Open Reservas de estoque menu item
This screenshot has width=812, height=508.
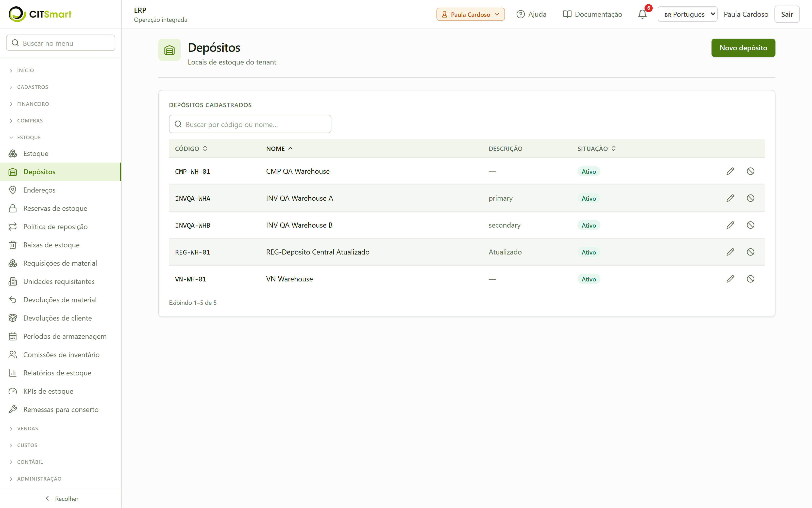[x=60, y=208]
